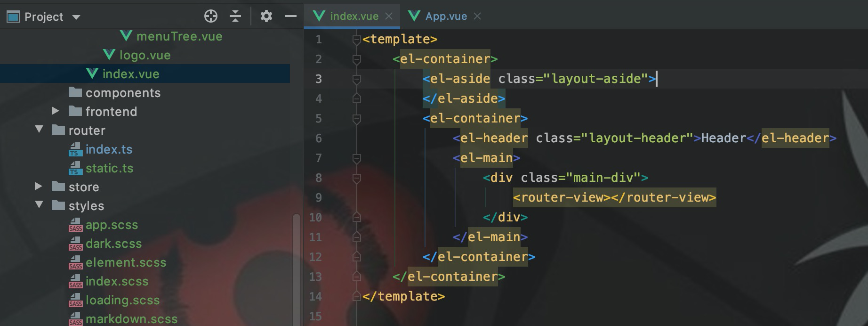Fold the el-container block at line 2
The width and height of the screenshot is (868, 326).
357,60
